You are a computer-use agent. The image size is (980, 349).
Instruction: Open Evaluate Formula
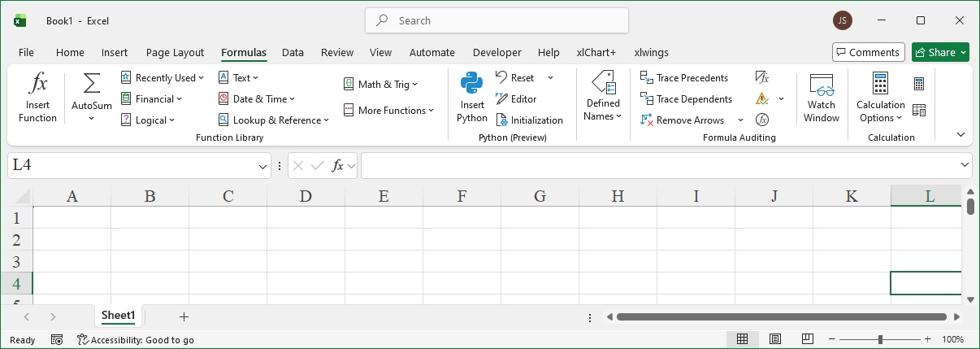[762, 120]
